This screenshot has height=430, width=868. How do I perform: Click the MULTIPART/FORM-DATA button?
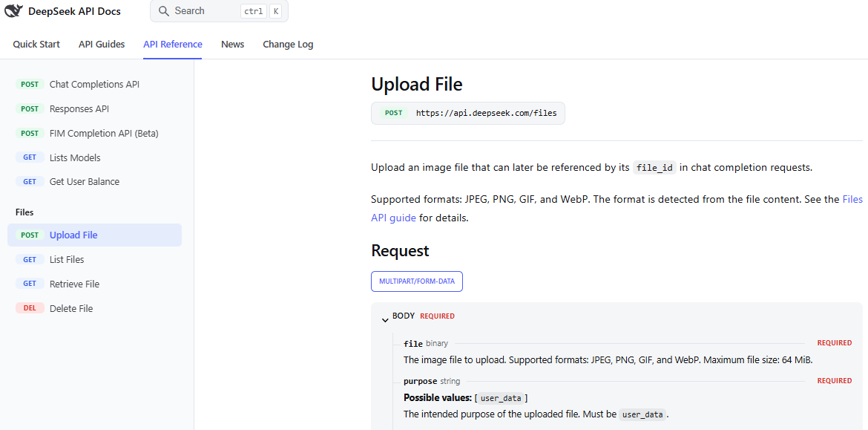417,281
